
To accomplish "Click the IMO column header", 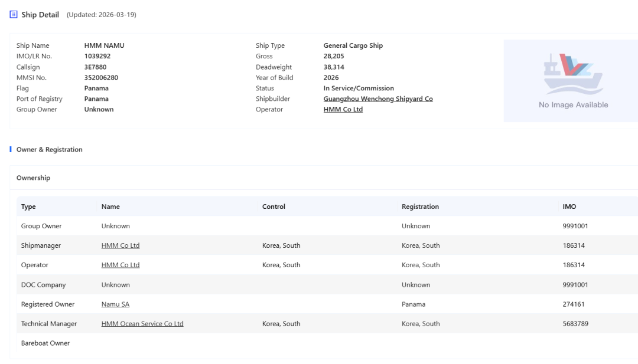I will [x=569, y=206].
